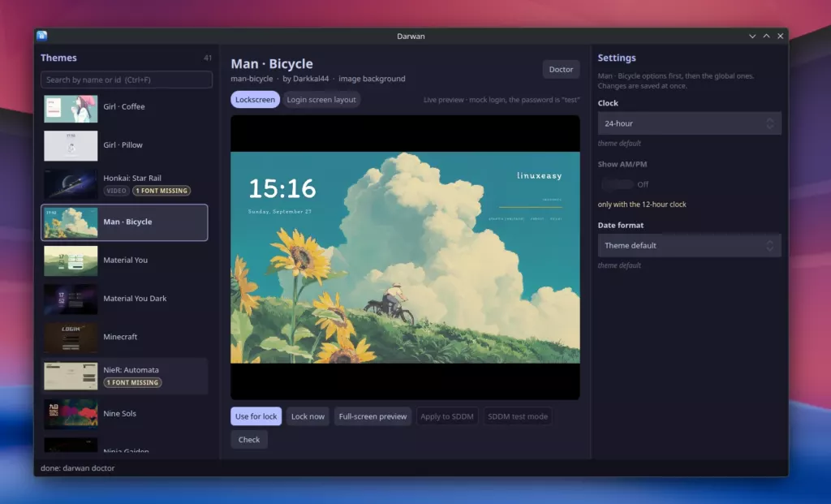Open the Clock 24-hour dropdown

tap(690, 123)
